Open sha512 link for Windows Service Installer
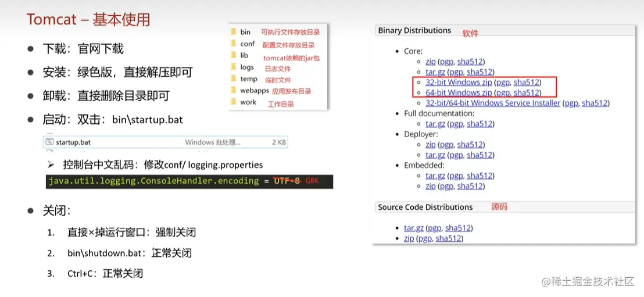Viewport: 644px width, 297px height. point(594,103)
